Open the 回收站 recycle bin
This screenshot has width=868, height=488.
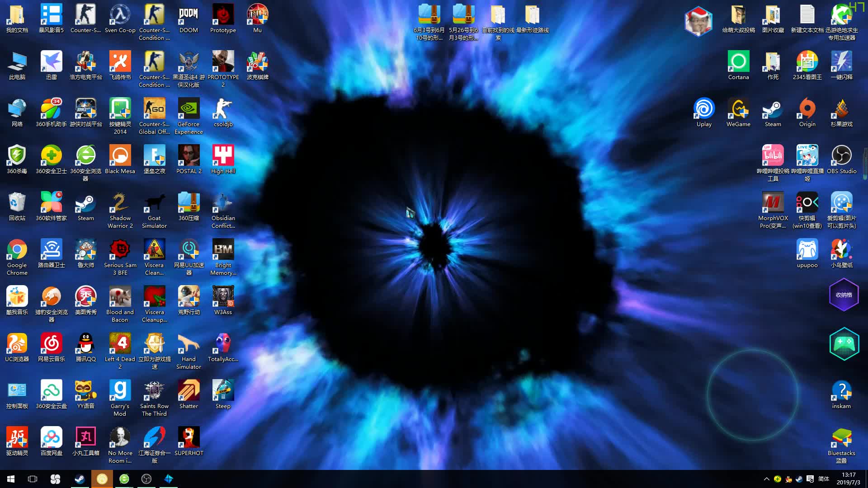tap(17, 206)
